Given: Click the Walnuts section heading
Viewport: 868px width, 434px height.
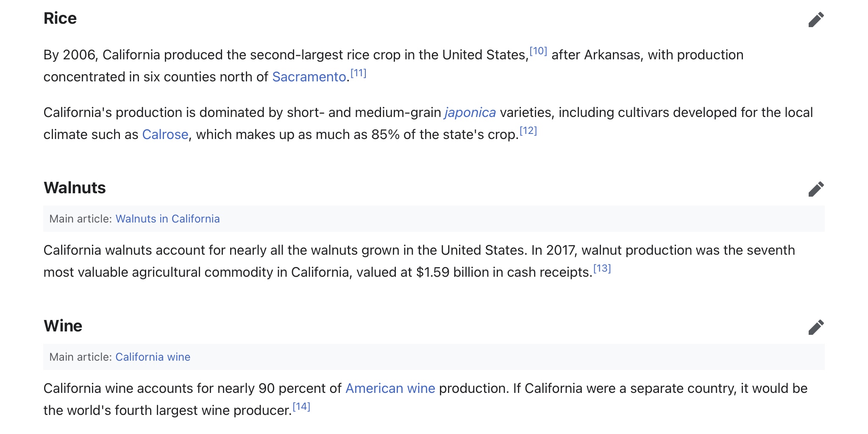Looking at the screenshot, I should click(75, 188).
